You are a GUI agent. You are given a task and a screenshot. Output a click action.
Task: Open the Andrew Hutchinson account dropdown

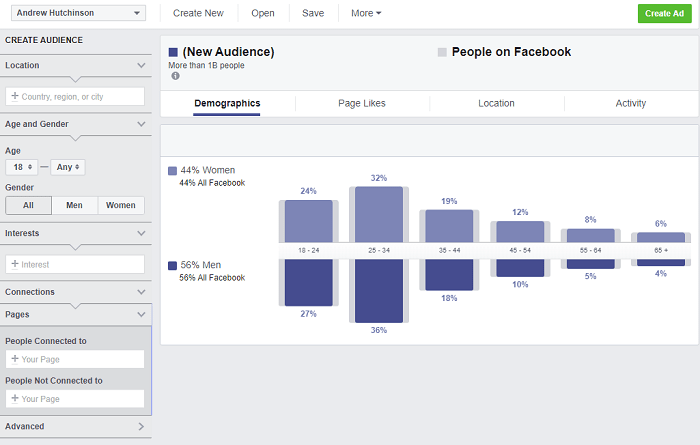pos(78,13)
